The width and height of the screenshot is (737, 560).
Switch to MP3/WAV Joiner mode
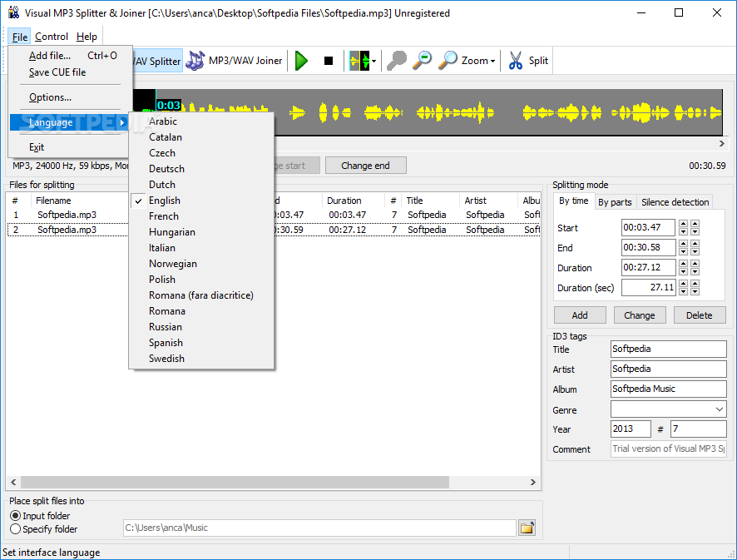click(x=234, y=61)
